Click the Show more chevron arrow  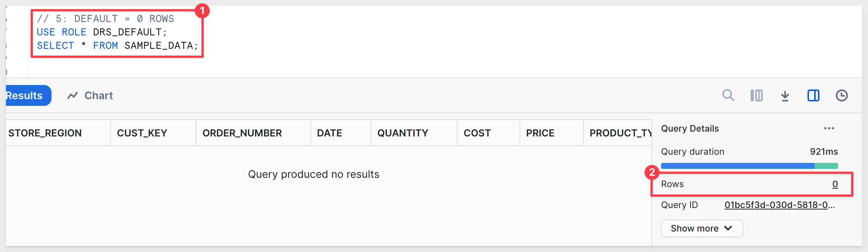(x=728, y=228)
